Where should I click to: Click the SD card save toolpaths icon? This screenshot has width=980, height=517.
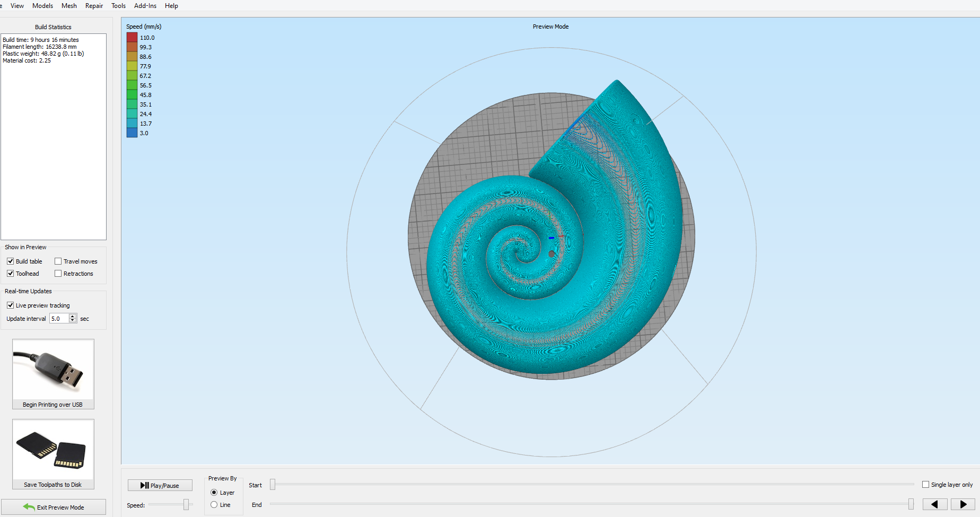[x=53, y=450]
